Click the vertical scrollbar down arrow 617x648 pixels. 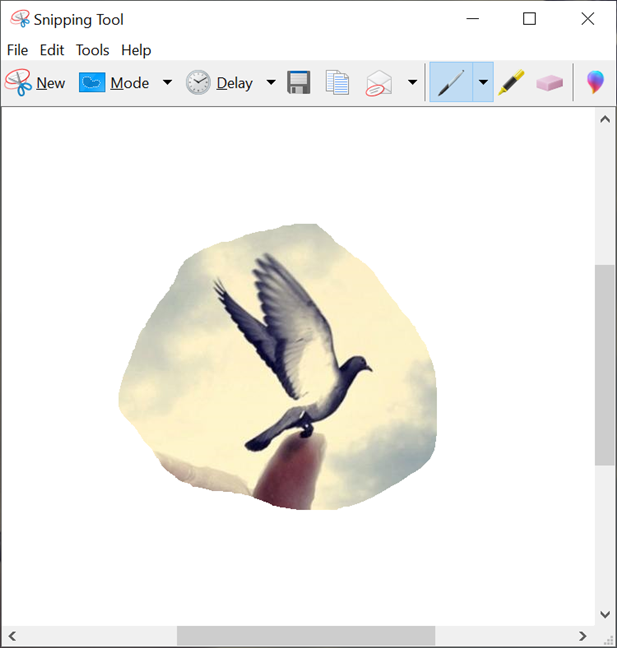point(605,615)
